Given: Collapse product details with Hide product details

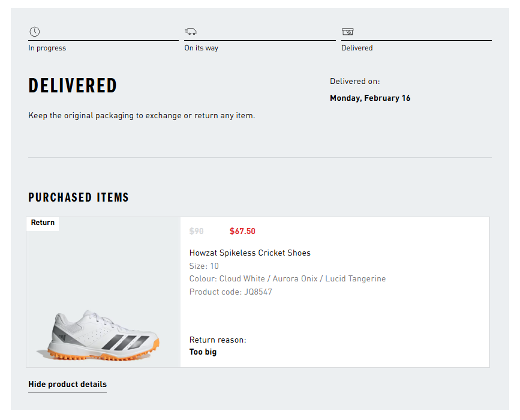Looking at the screenshot, I should pyautogui.click(x=67, y=384).
